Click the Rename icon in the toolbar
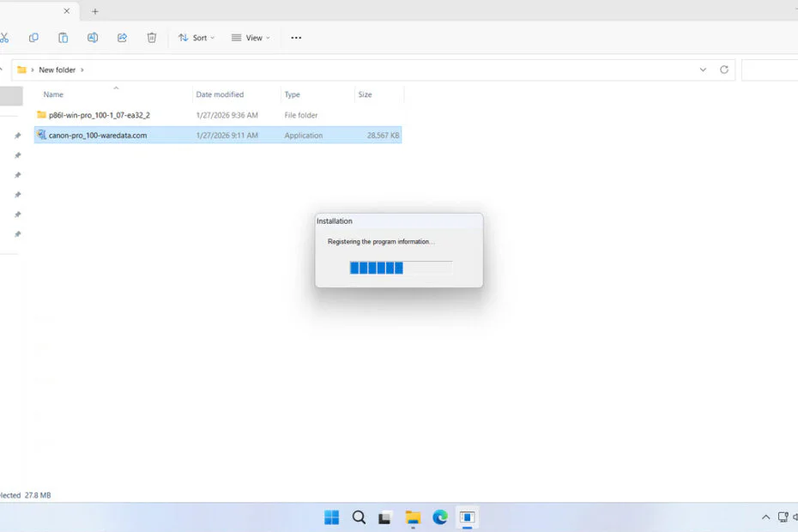This screenshot has height=532, width=798. (x=92, y=38)
